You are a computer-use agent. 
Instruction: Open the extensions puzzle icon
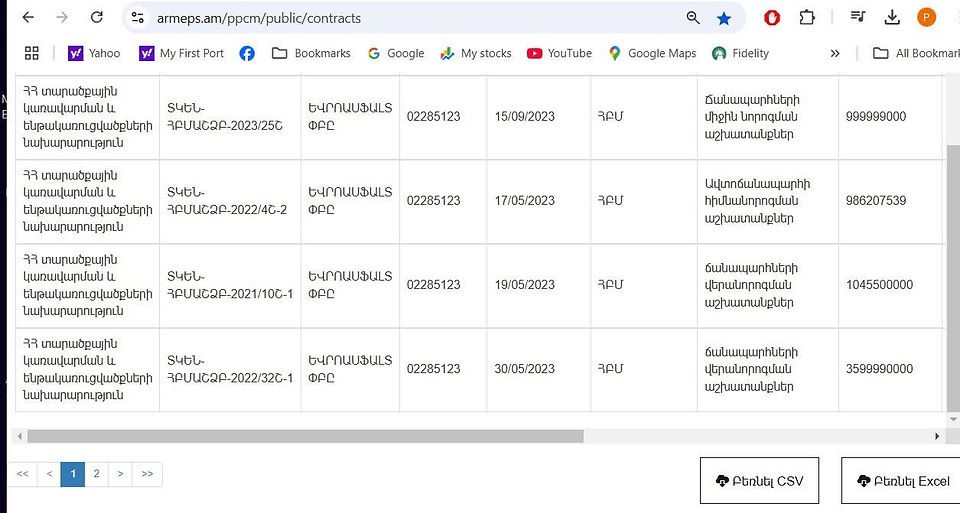pyautogui.click(x=807, y=18)
